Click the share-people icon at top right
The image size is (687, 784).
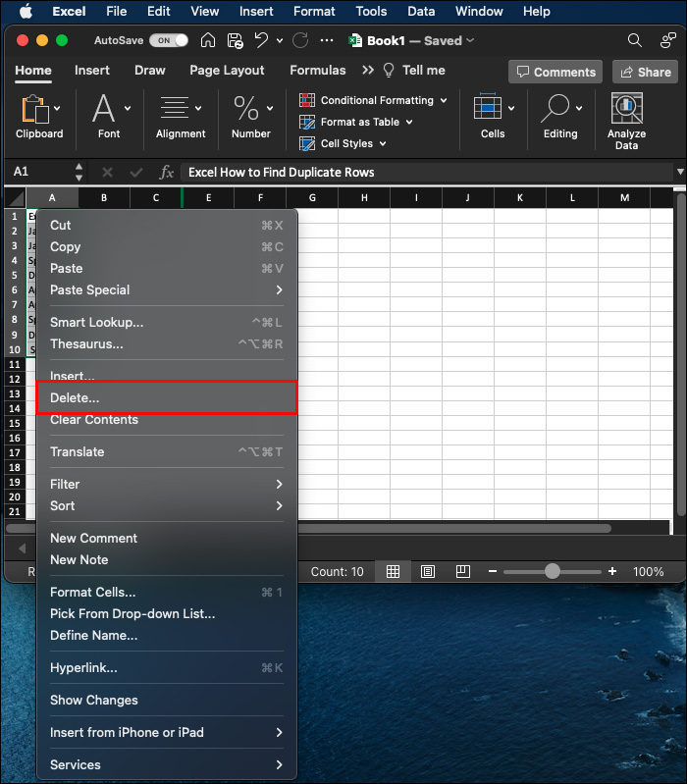pos(668,40)
